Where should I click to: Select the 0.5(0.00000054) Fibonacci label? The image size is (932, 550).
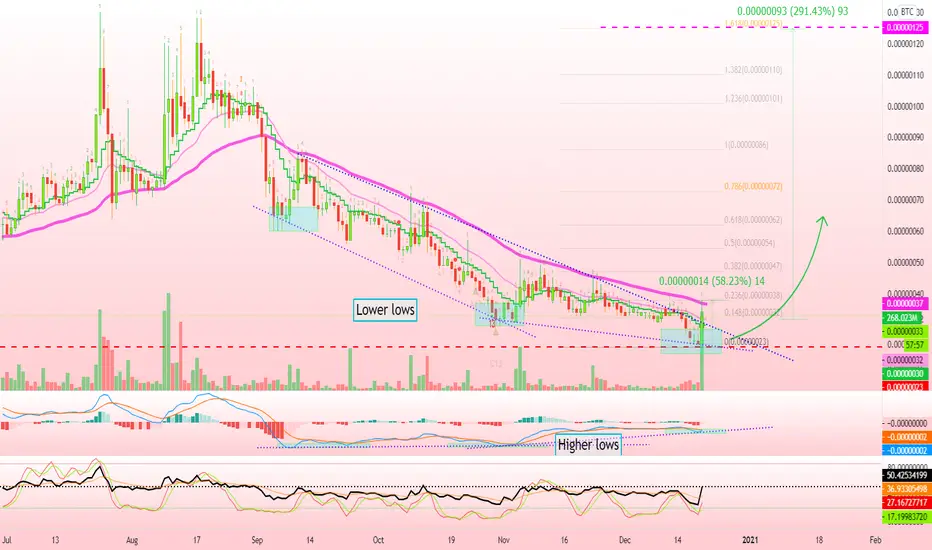pyautogui.click(x=750, y=243)
